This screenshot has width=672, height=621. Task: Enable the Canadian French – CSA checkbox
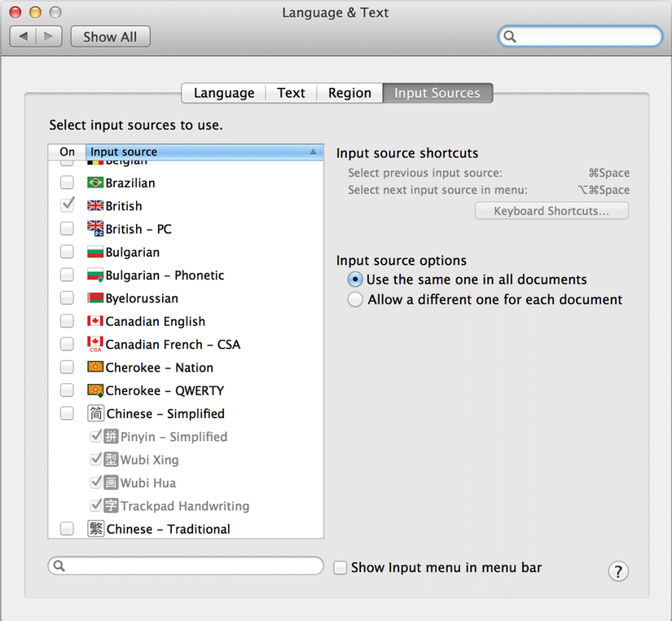(x=67, y=344)
